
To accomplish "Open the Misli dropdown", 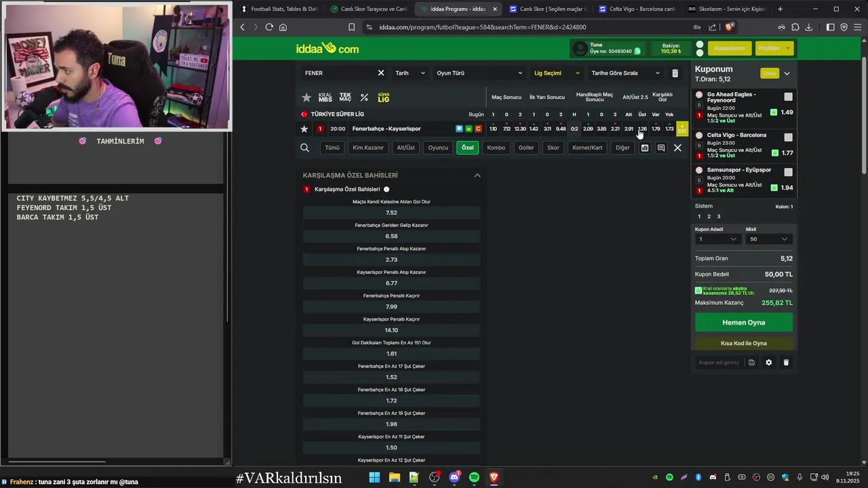I will (769, 239).
